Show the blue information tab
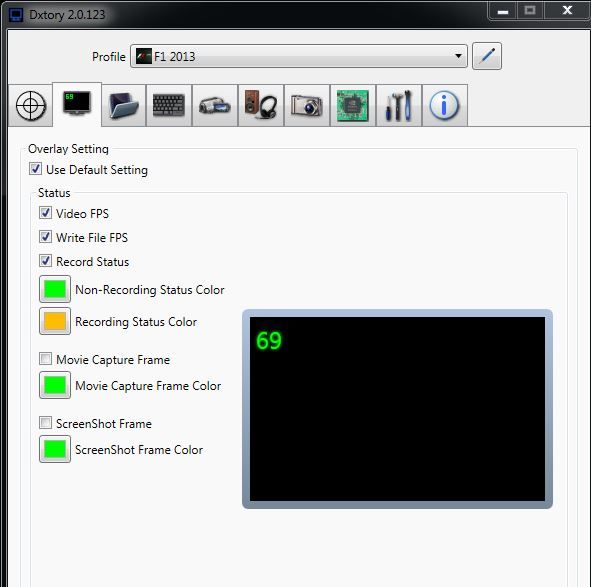Viewport: 591px width, 587px height. [x=445, y=106]
